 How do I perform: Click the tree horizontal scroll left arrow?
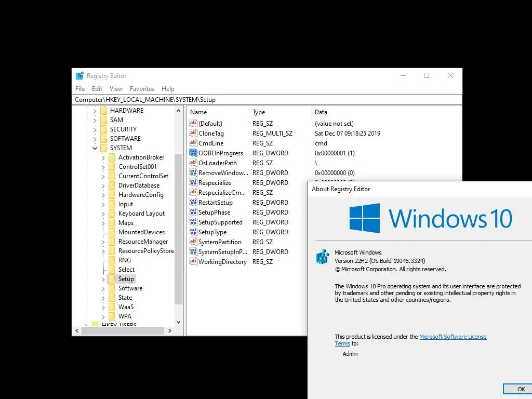[x=77, y=330]
